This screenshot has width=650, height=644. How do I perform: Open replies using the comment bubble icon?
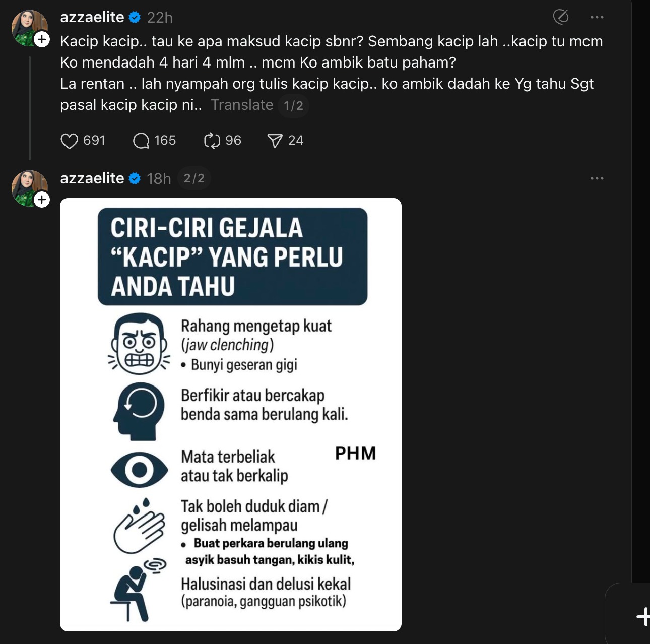coord(141,141)
